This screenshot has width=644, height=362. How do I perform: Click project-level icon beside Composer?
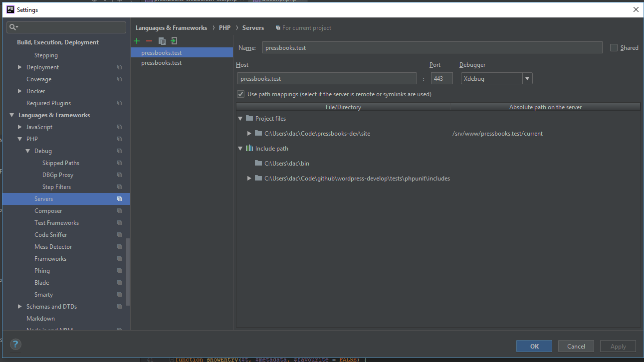coord(119,211)
